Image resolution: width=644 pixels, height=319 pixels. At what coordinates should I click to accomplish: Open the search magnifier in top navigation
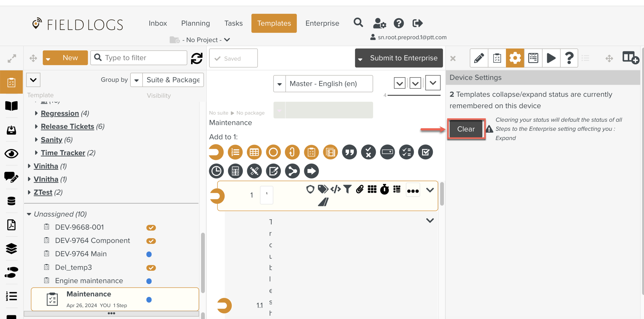coord(358,23)
